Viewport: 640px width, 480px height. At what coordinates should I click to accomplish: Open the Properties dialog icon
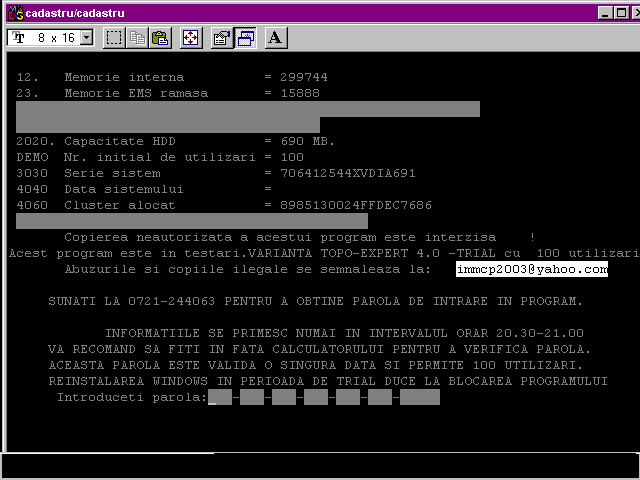click(222, 38)
